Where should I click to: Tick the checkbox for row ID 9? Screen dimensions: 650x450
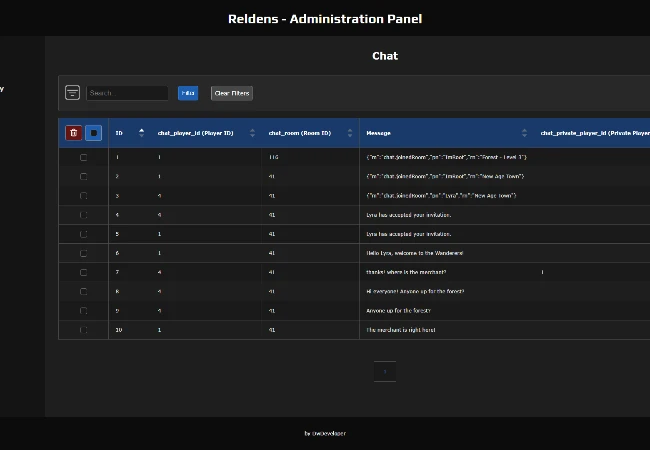(83, 311)
